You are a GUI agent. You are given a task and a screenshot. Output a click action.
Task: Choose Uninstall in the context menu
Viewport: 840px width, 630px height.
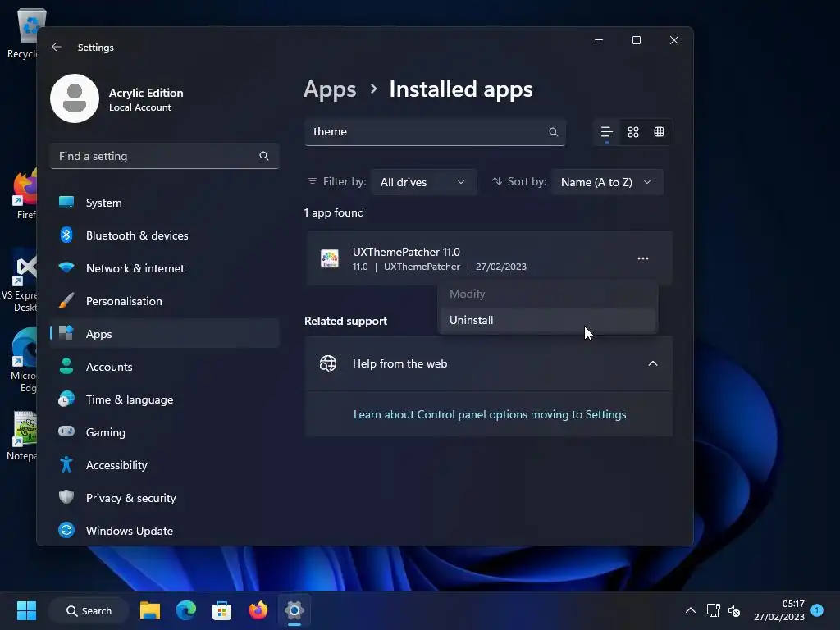click(547, 321)
